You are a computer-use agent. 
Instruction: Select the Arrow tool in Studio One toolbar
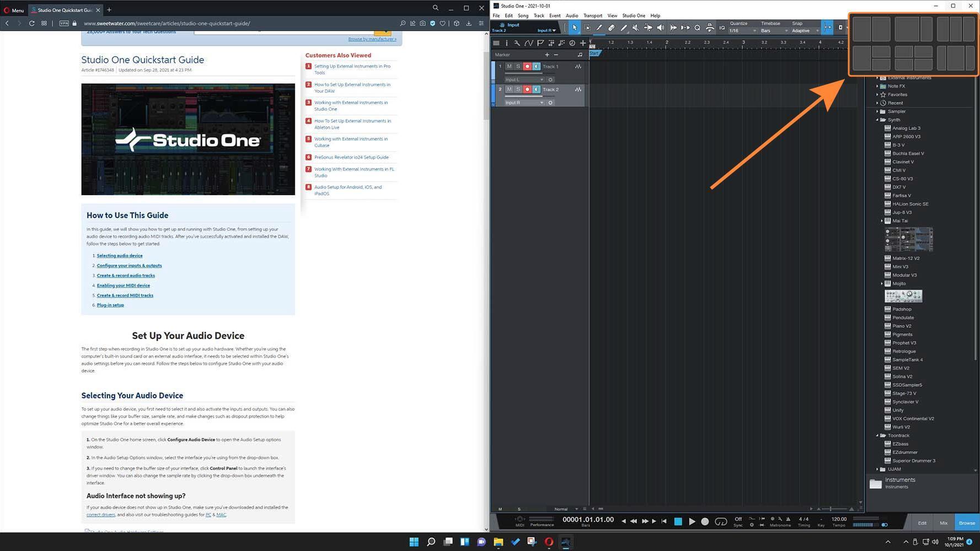[574, 28]
